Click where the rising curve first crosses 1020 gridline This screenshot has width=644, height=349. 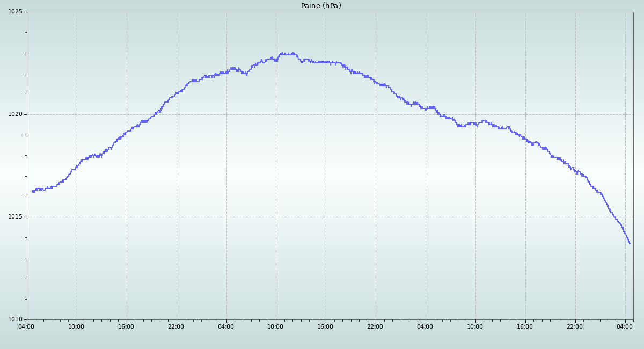[x=155, y=114]
